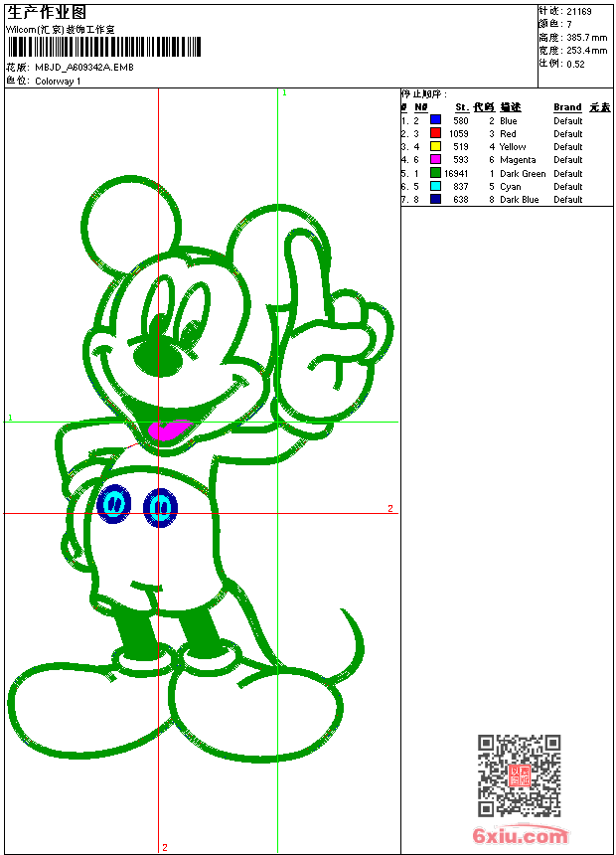Screen dimensions: 616x855
Task: Select the scale value 0.52
Action: click(575, 64)
